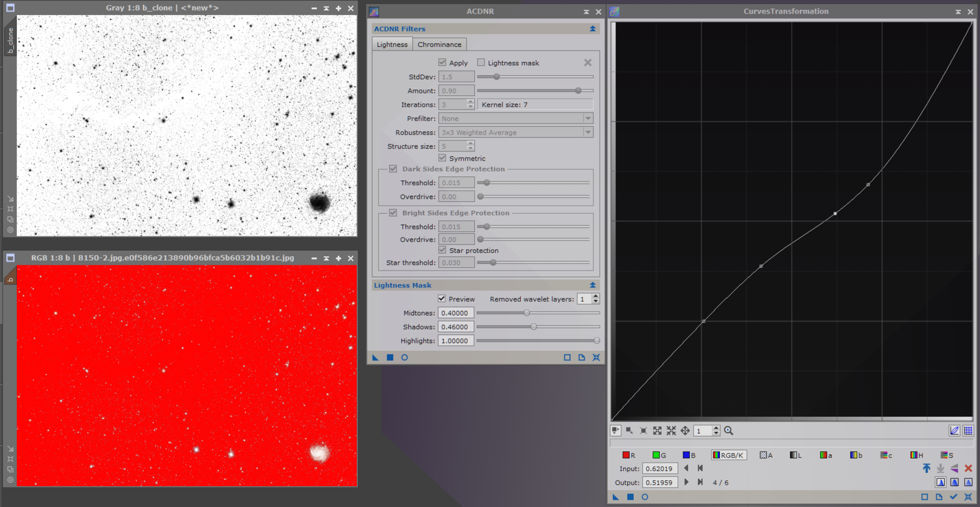The height and width of the screenshot is (507, 980).
Task: Click the Shadows slider handle
Action: point(534,327)
